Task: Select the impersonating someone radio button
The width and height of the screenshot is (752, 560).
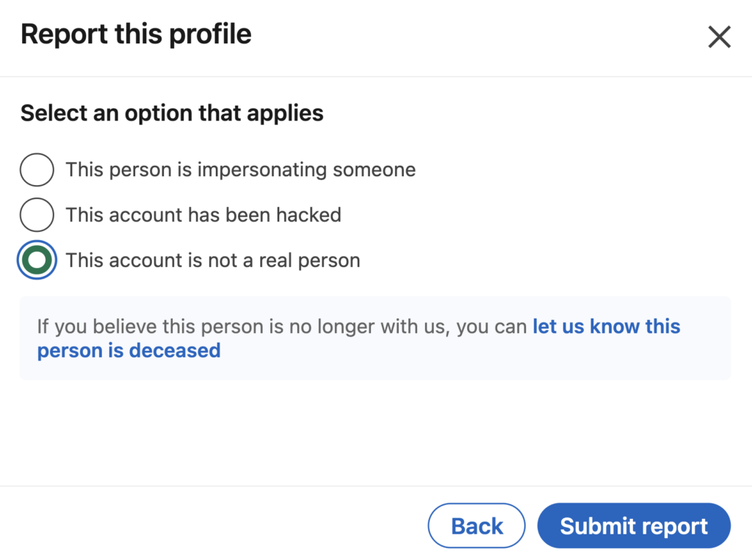Action: click(37, 170)
